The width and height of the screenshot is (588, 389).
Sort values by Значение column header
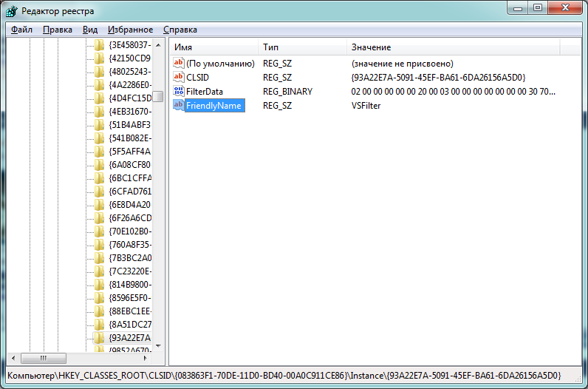click(x=453, y=47)
